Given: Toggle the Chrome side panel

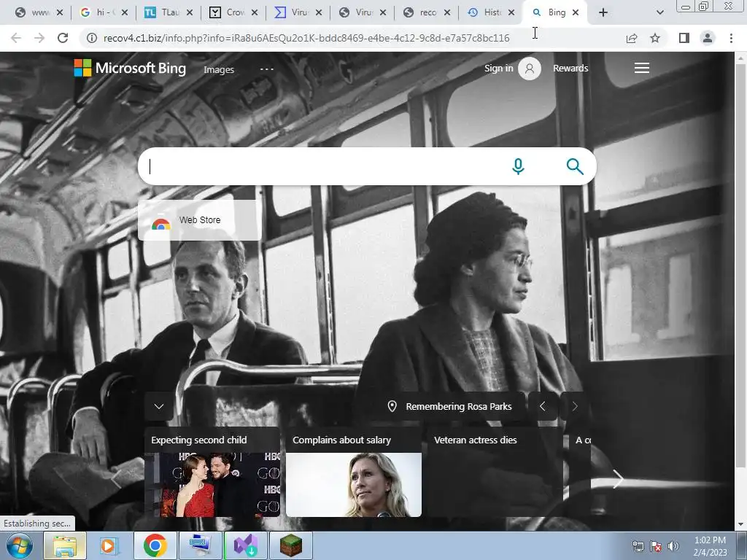Looking at the screenshot, I should click(684, 38).
